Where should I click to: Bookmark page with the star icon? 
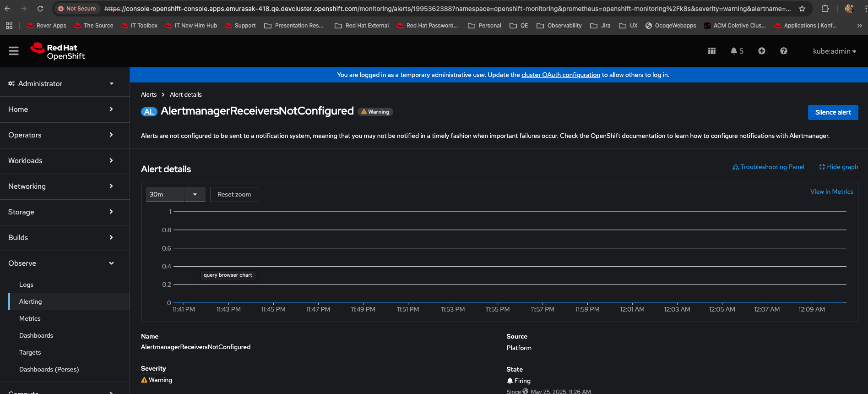(x=802, y=9)
